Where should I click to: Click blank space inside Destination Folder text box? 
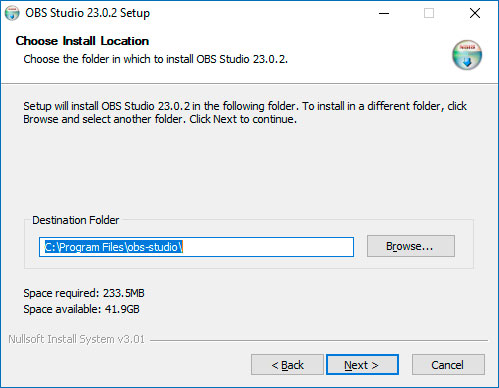[267, 247]
